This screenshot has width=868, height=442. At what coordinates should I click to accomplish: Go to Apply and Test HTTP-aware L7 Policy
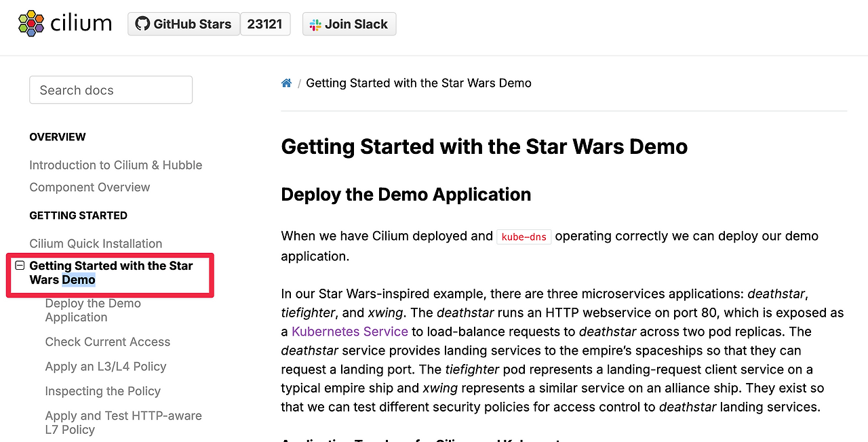123,423
